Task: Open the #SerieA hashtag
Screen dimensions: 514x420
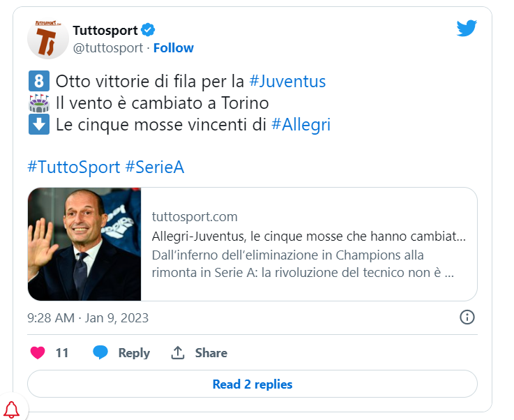Action: point(155,167)
